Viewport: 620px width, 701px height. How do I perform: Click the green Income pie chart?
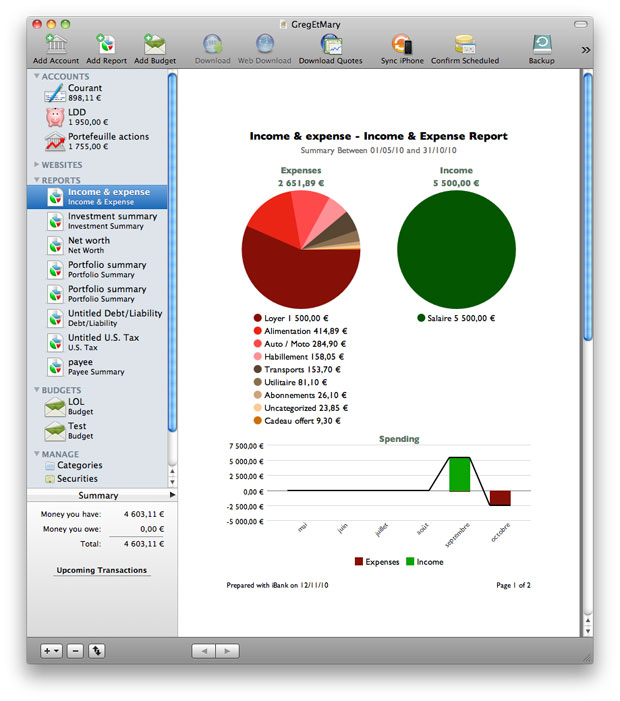click(456, 249)
